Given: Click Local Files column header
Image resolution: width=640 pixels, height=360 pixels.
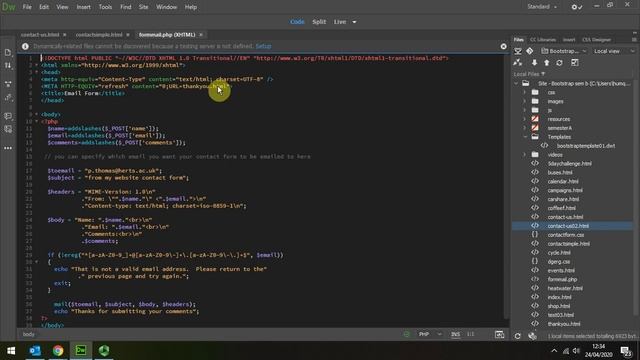Looking at the screenshot, I should [x=529, y=74].
